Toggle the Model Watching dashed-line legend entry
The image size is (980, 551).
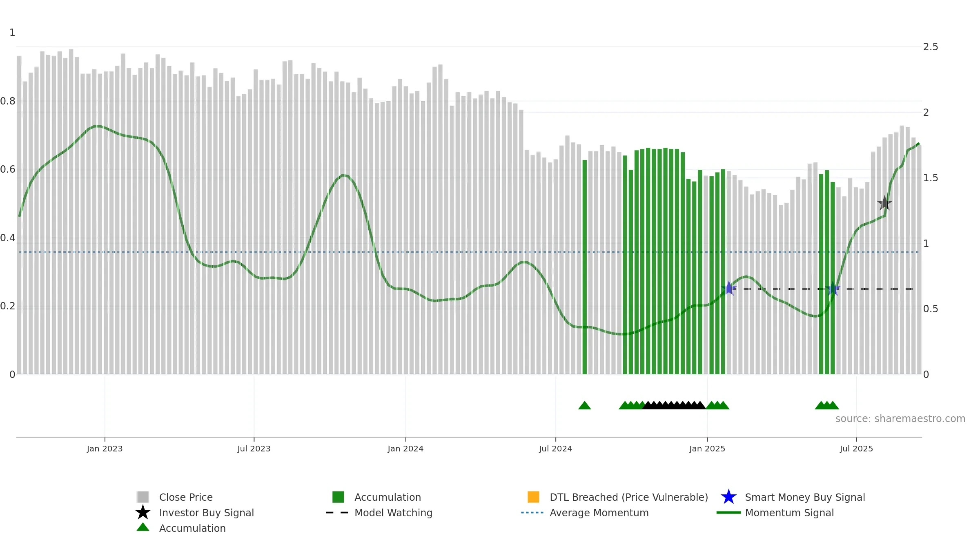coord(337,513)
